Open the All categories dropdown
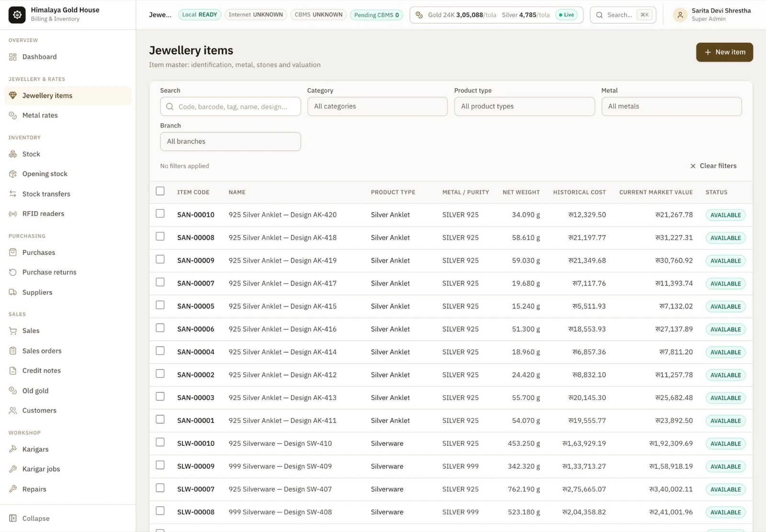Screen dimensions: 766x532 click(377, 106)
